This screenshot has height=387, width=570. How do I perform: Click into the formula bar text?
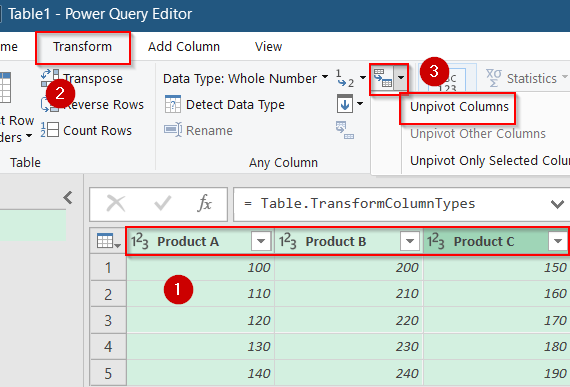(368, 203)
